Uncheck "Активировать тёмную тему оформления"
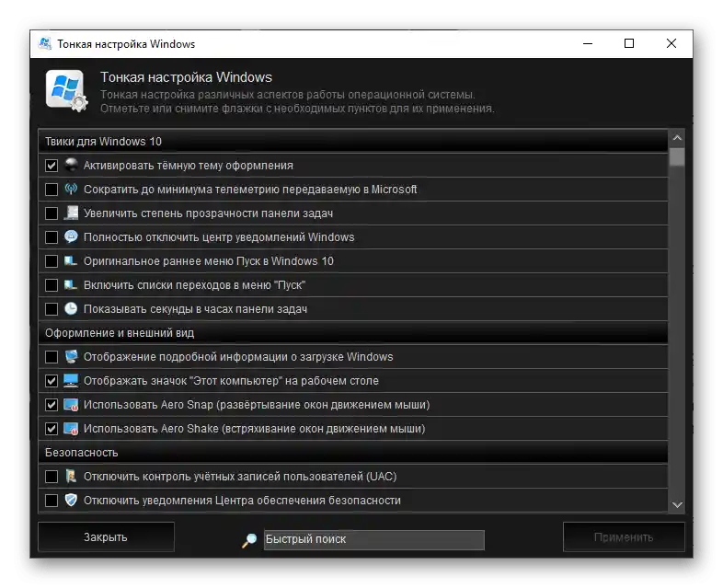Image resolution: width=723 pixels, height=588 pixels. point(52,165)
